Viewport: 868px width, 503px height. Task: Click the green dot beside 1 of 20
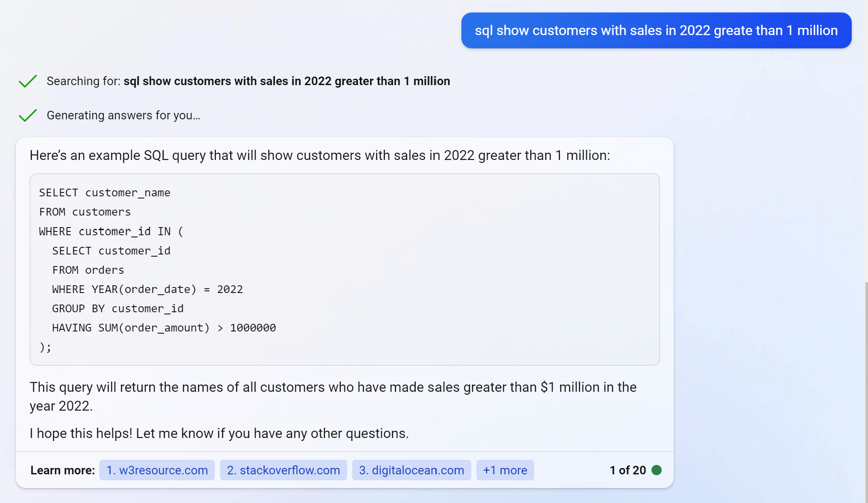tap(656, 470)
